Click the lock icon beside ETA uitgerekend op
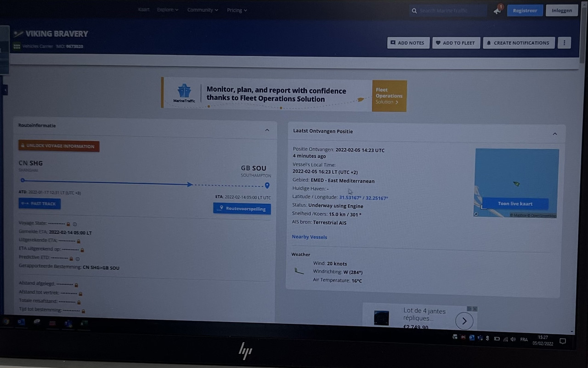 pyautogui.click(x=82, y=250)
